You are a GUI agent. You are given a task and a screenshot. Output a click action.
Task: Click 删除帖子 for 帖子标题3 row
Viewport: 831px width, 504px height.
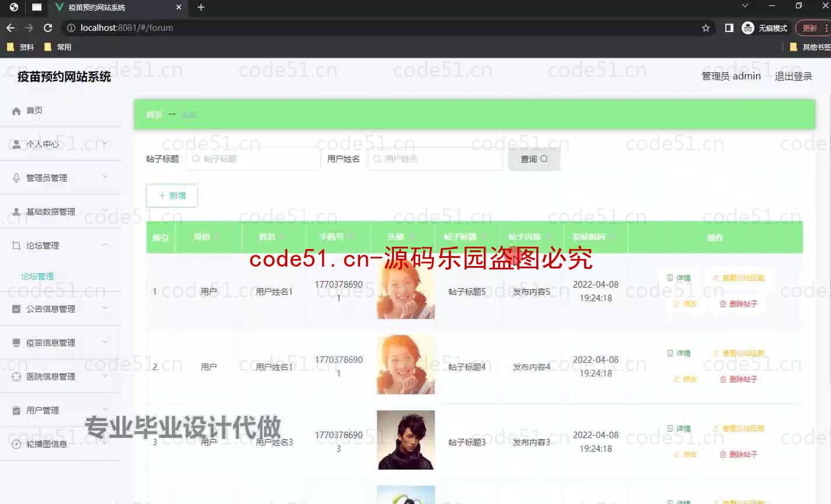click(x=738, y=454)
